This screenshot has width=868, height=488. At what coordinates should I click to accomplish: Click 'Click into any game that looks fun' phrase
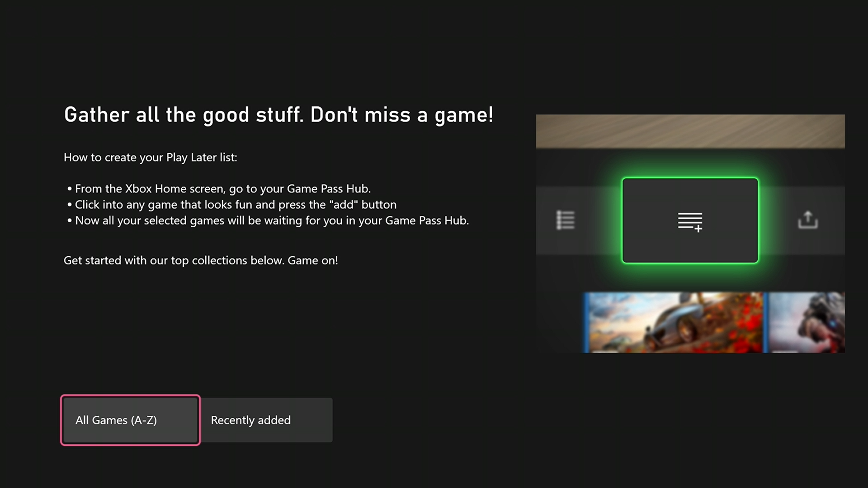[x=164, y=205]
